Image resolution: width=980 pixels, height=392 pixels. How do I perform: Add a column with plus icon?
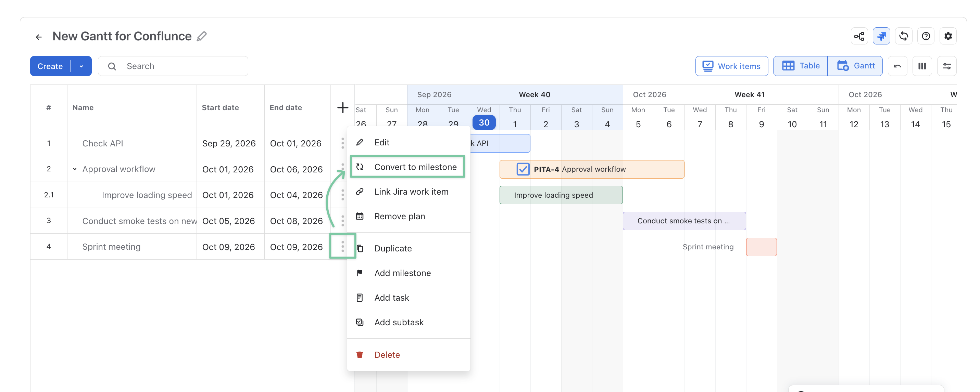click(343, 108)
